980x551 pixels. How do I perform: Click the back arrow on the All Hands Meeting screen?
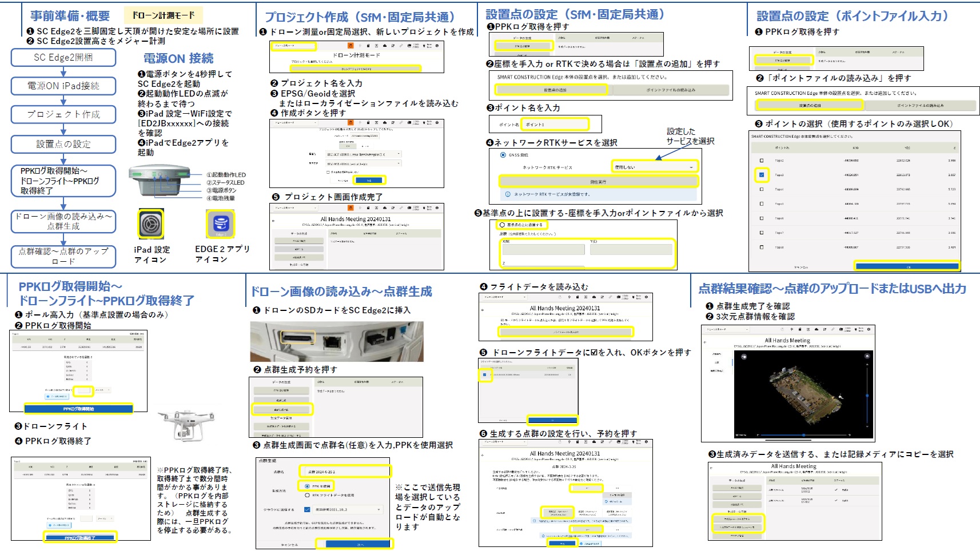point(273,221)
